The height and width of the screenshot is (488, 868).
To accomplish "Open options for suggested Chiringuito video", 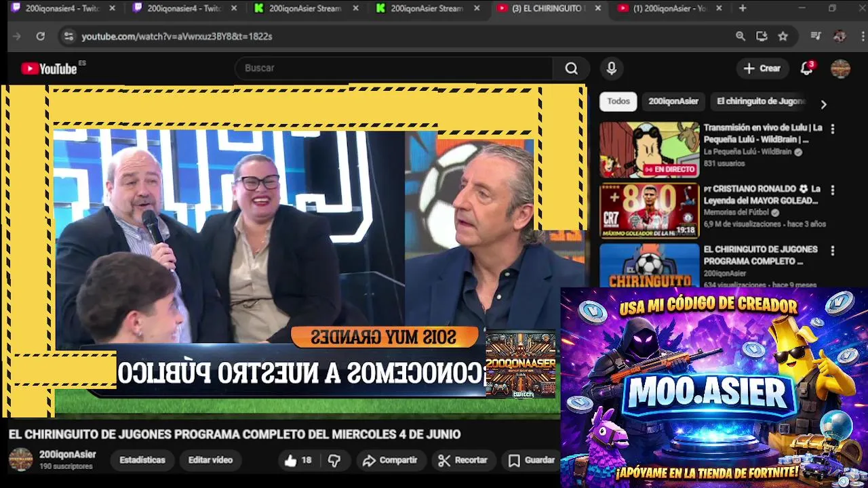I will [x=833, y=250].
